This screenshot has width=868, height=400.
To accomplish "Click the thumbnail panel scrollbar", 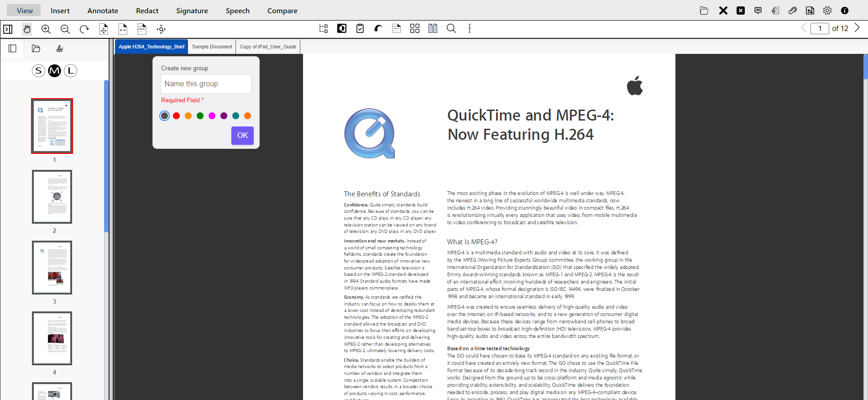I will point(106,156).
